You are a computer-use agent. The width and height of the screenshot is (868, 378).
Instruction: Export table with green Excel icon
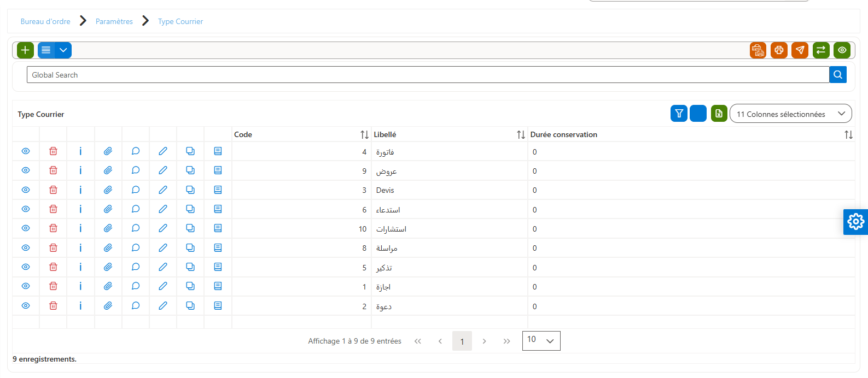point(719,114)
